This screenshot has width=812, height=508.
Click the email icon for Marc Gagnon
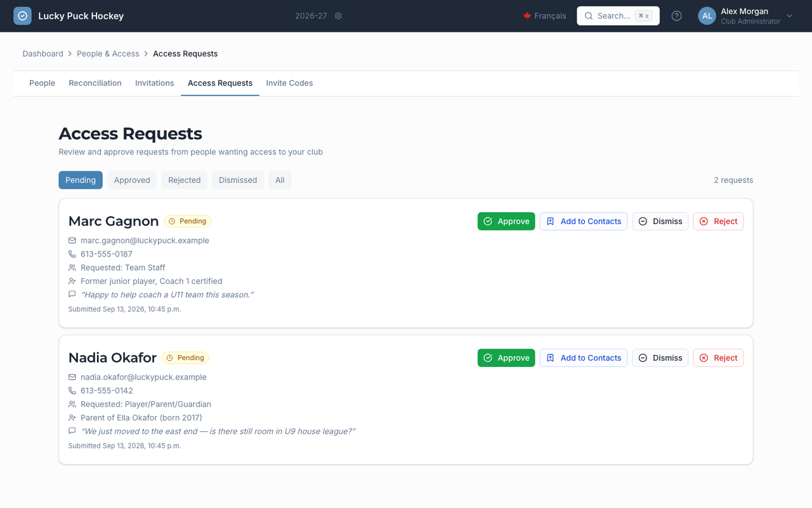tap(72, 241)
